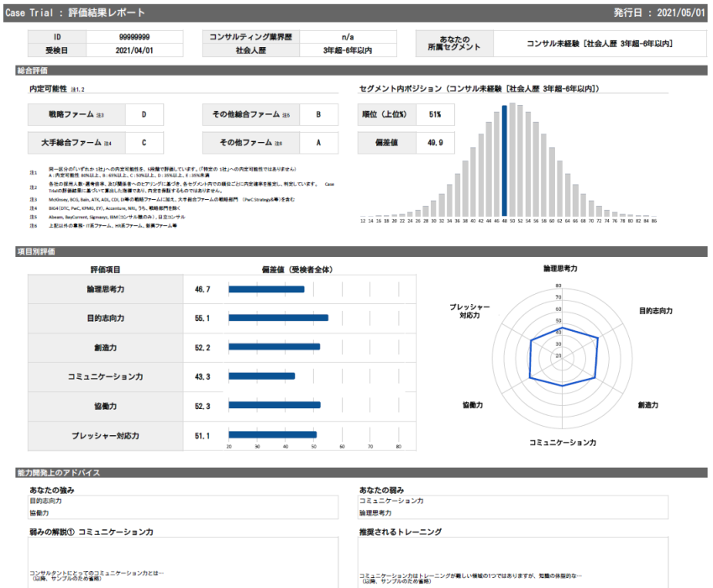The width and height of the screenshot is (713, 588).
Task: Select the その他総合ファーム grade B cell
Action: pos(318,114)
